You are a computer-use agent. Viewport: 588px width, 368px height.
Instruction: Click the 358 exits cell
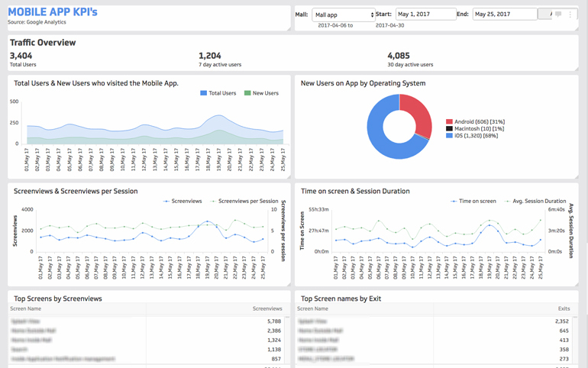[x=564, y=350]
